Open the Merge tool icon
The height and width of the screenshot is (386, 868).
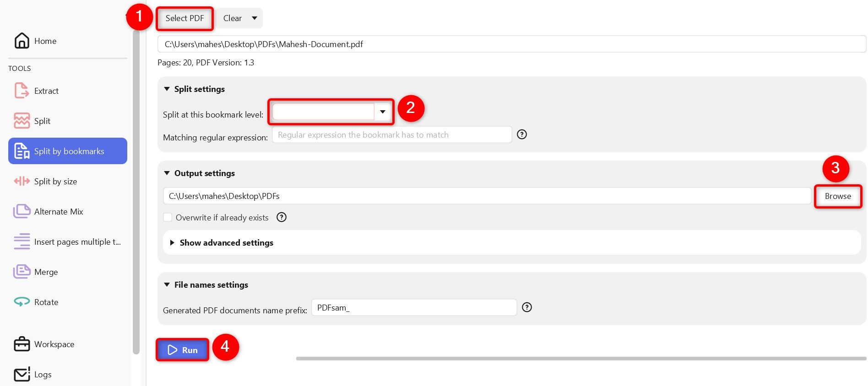(x=22, y=272)
